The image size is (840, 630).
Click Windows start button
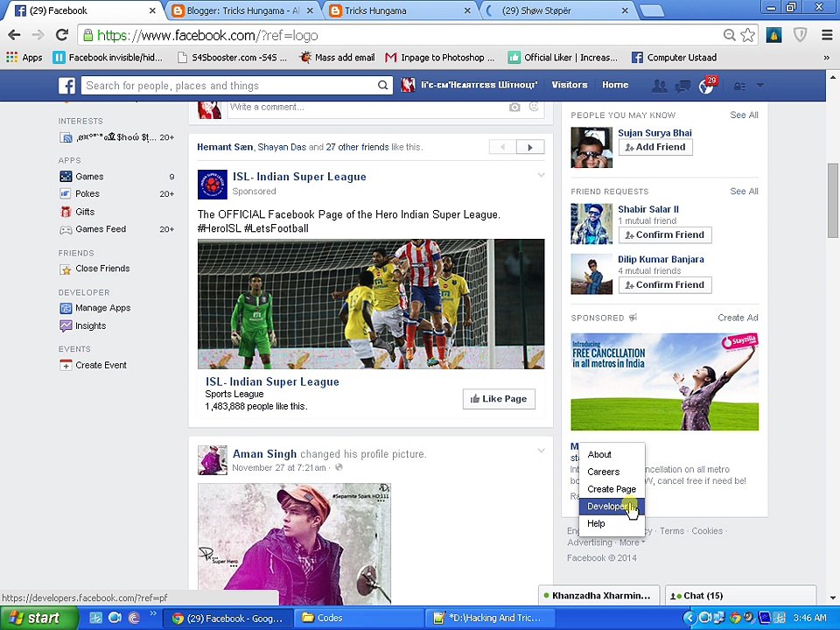coord(38,619)
